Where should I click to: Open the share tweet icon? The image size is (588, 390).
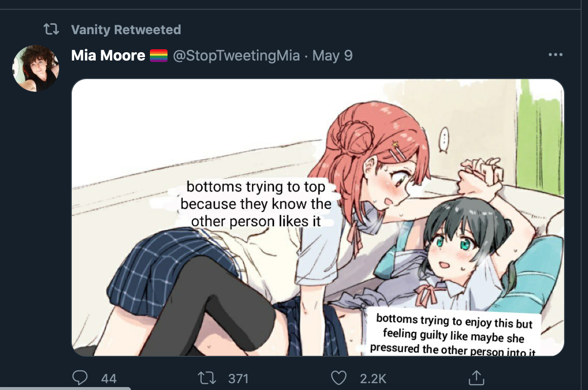476,377
